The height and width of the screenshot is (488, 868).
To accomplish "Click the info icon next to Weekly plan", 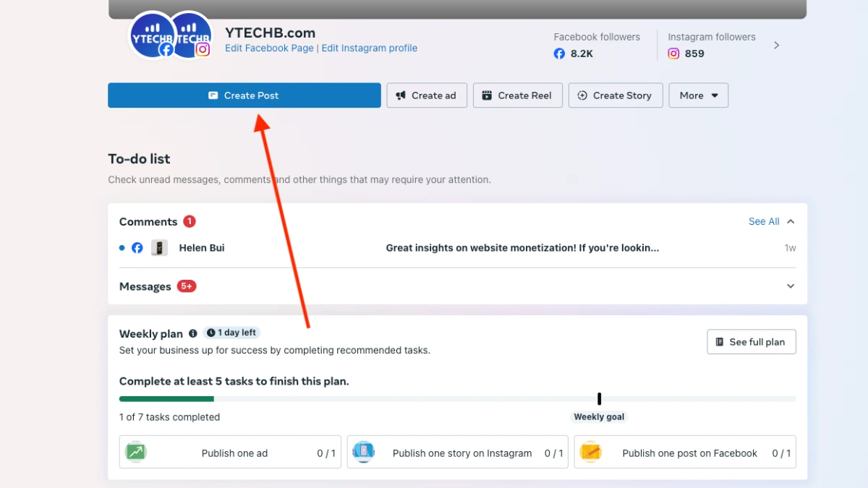I will point(193,333).
